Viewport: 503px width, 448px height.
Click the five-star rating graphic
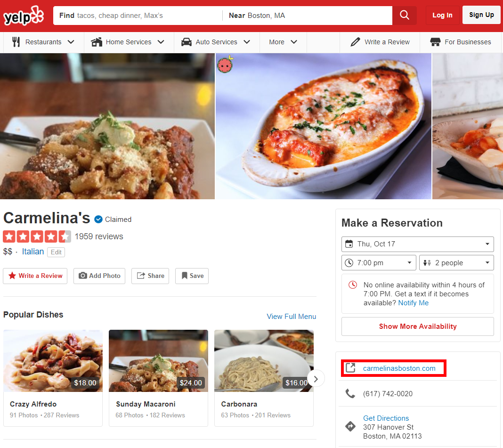pos(37,236)
